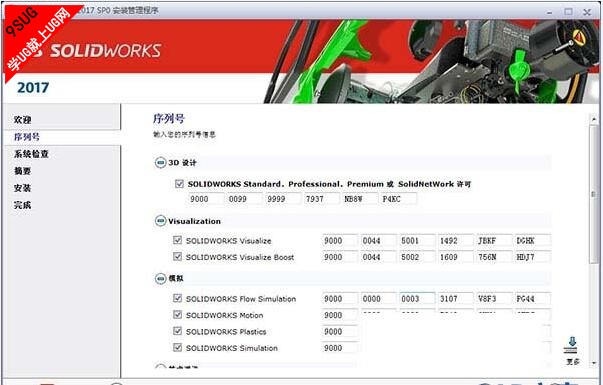Click Visualize Boost serial field 756N
Image resolution: width=603 pixels, height=385 pixels.
point(494,257)
